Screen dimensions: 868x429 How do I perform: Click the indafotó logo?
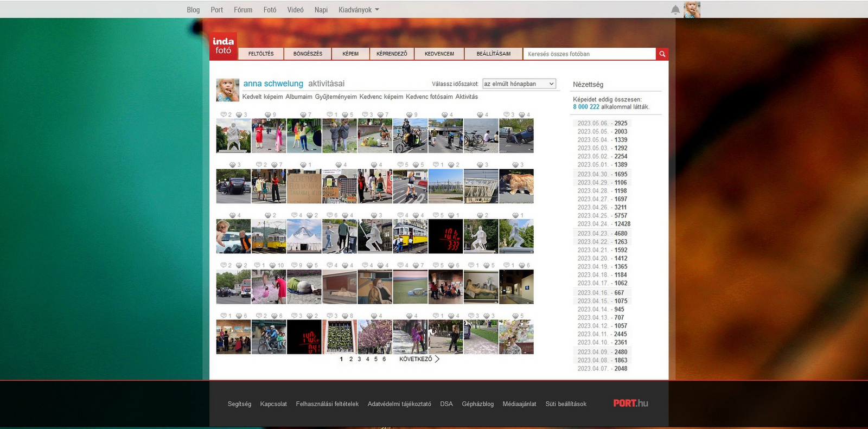(223, 46)
